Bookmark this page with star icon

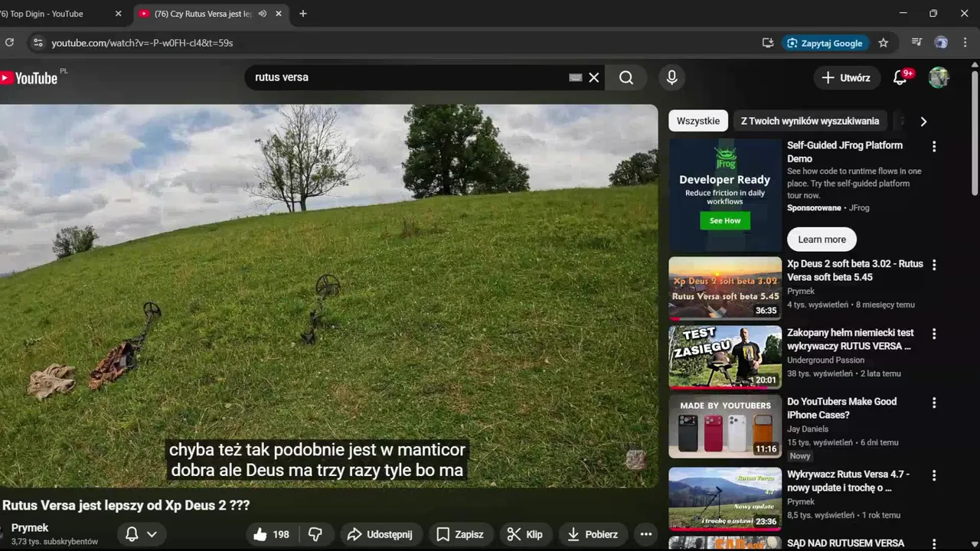coord(884,43)
